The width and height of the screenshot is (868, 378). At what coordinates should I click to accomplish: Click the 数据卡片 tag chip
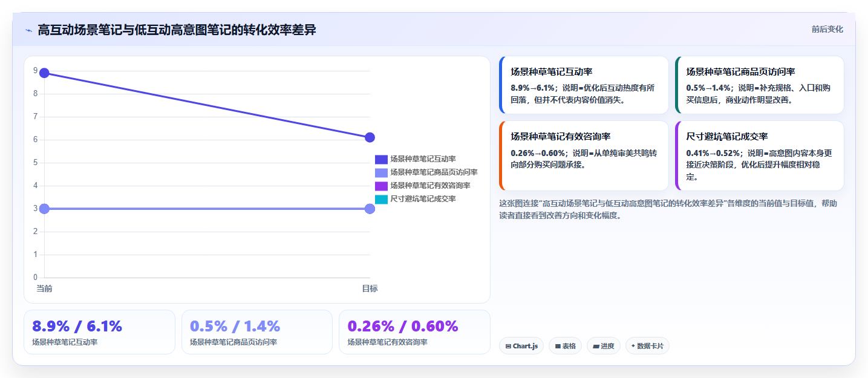(647, 346)
